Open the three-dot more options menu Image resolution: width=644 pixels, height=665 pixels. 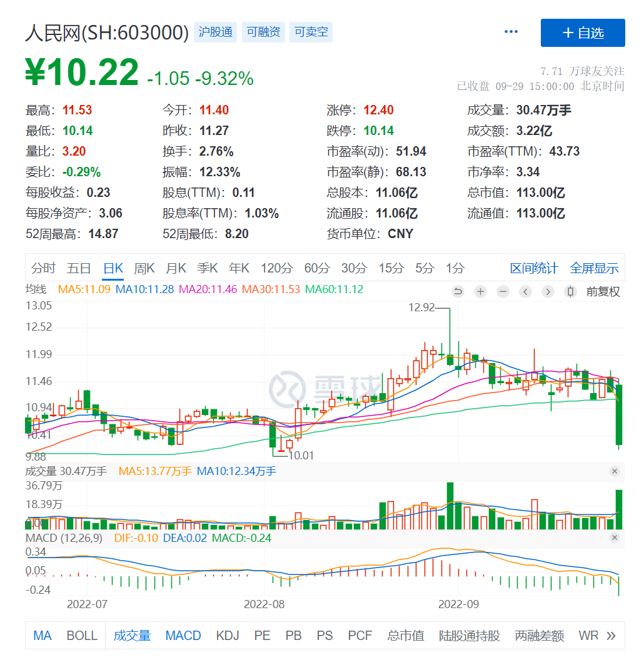pos(510,32)
